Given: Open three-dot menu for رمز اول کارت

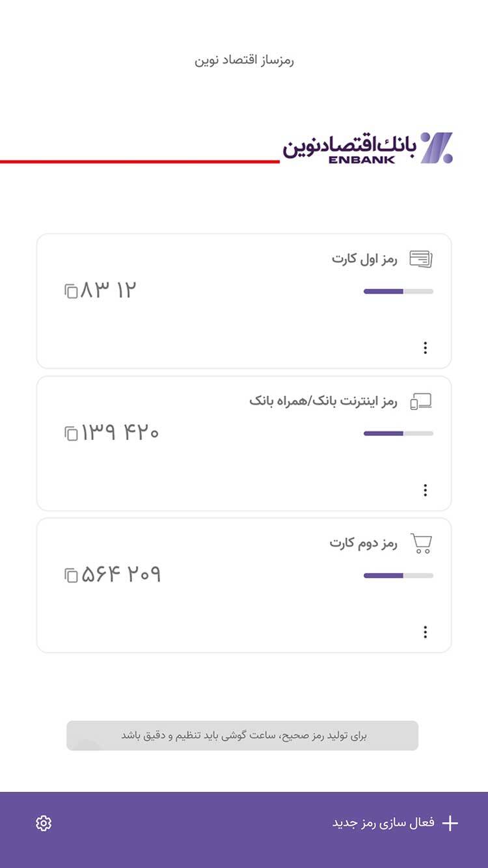Looking at the screenshot, I should [x=426, y=348].
